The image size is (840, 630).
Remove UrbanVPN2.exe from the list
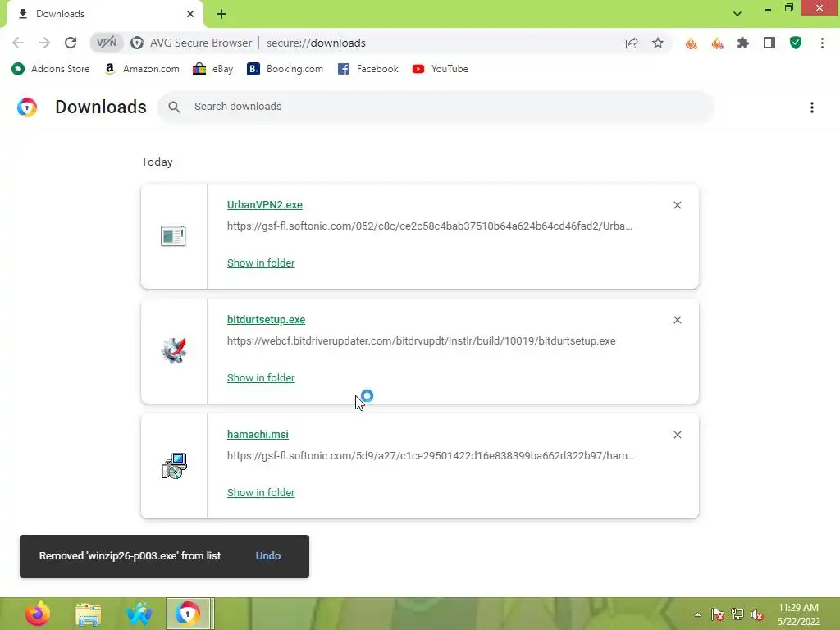tap(677, 205)
